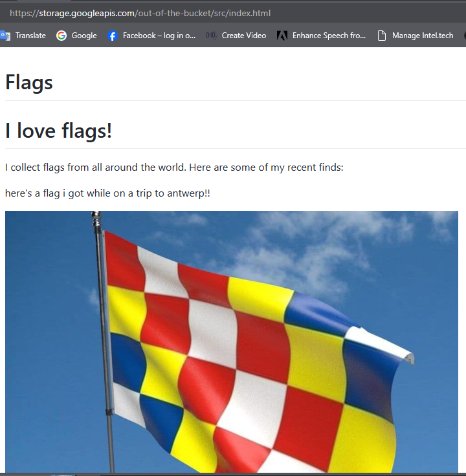
Task: Click the D-ID Create Video icon
Action: (211, 36)
